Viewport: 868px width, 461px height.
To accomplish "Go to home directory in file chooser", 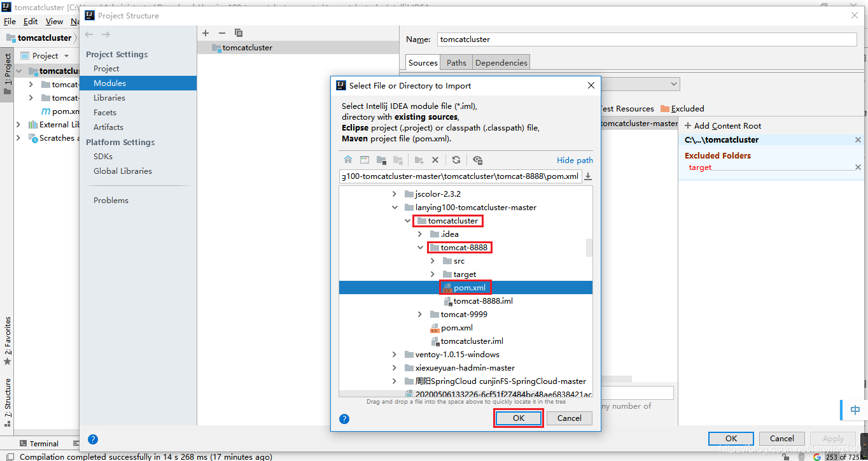I will [x=348, y=160].
